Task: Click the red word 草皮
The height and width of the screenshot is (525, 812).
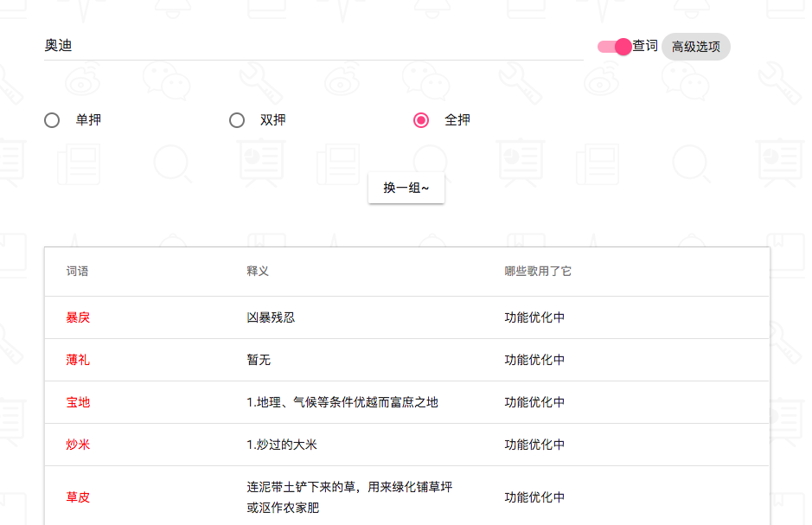Action: click(78, 497)
